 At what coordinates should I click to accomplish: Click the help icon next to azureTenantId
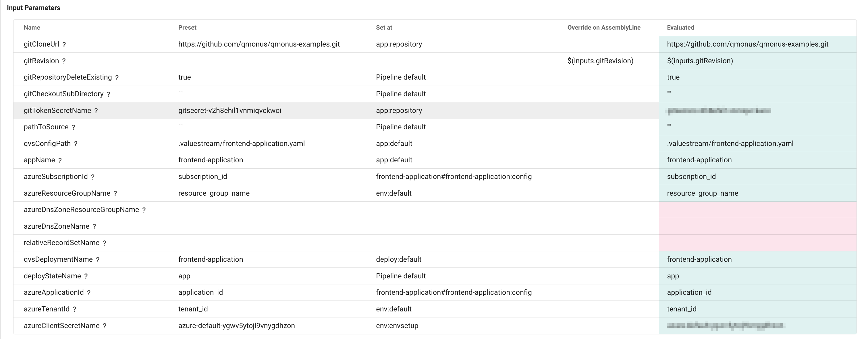point(74,309)
